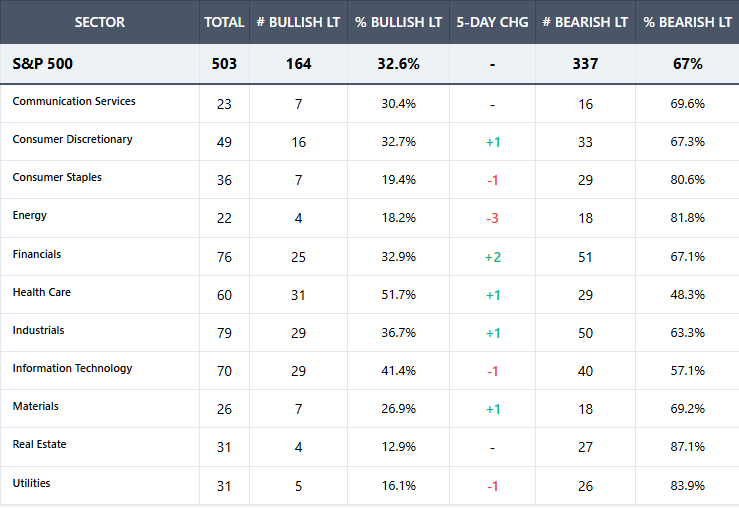Screen dimensions: 739x508
Task: Open the Energy sector row
Action: 30,216
